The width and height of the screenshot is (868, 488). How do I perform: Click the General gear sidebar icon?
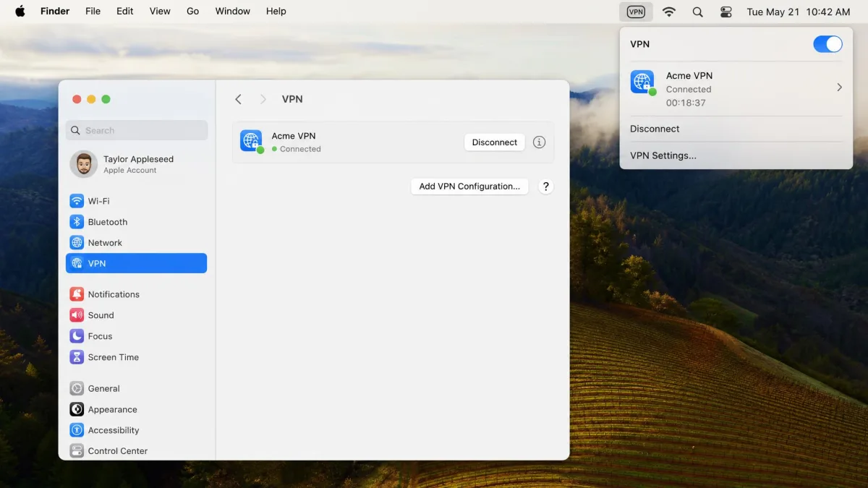[x=77, y=388]
